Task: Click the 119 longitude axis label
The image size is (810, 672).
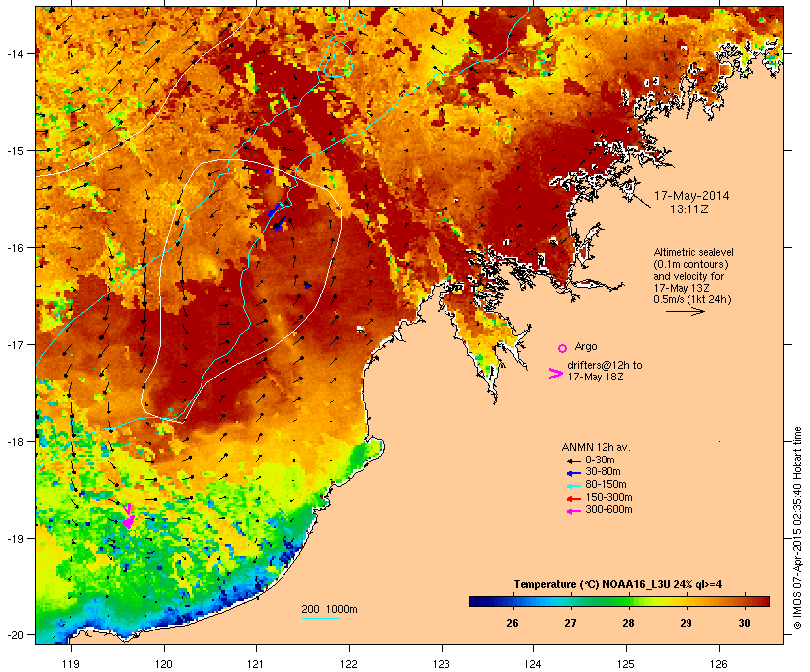Action: (71, 664)
